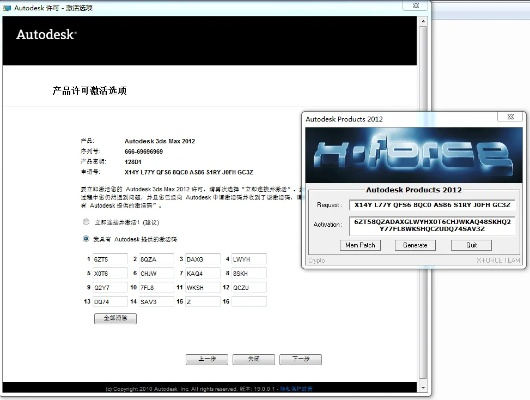Click the Activation code output field
530x400 pixels.
[x=432, y=226]
